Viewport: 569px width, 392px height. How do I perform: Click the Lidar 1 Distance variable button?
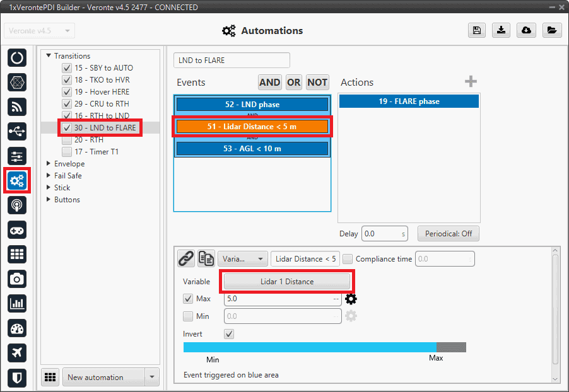click(x=287, y=281)
